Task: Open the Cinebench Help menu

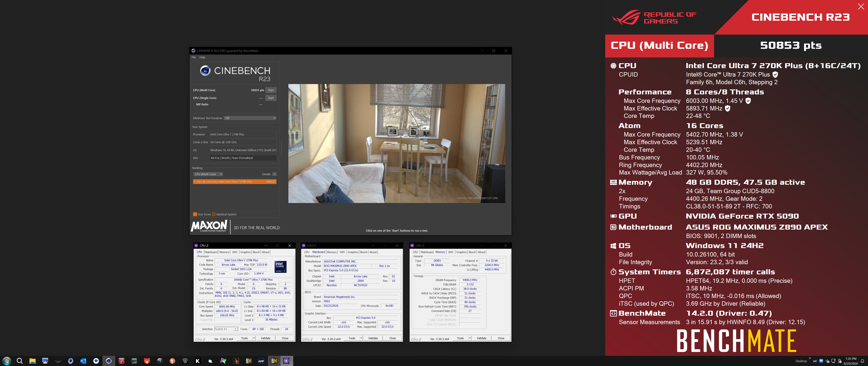Action: point(202,58)
